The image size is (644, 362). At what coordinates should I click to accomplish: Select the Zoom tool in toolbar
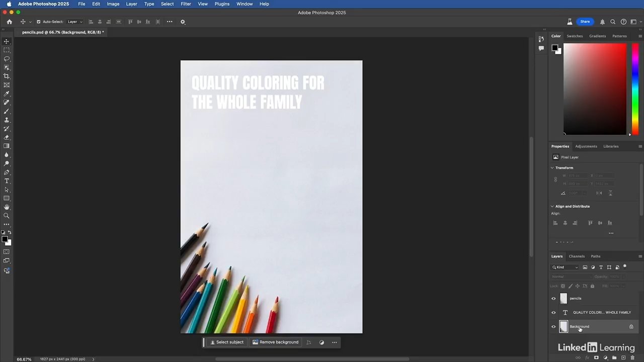(x=7, y=216)
